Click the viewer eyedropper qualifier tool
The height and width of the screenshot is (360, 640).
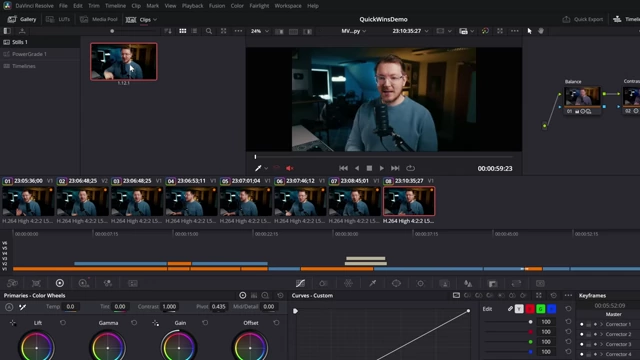coord(258,168)
